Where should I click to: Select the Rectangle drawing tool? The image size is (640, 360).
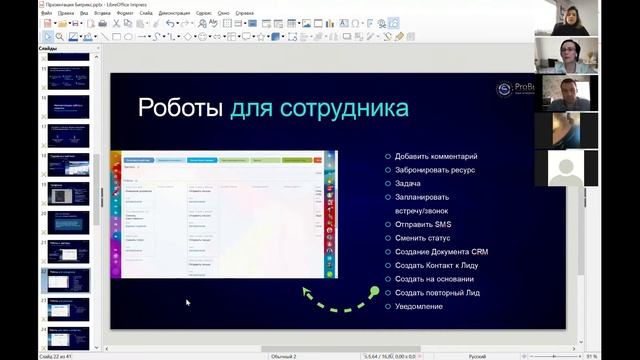click(116, 37)
